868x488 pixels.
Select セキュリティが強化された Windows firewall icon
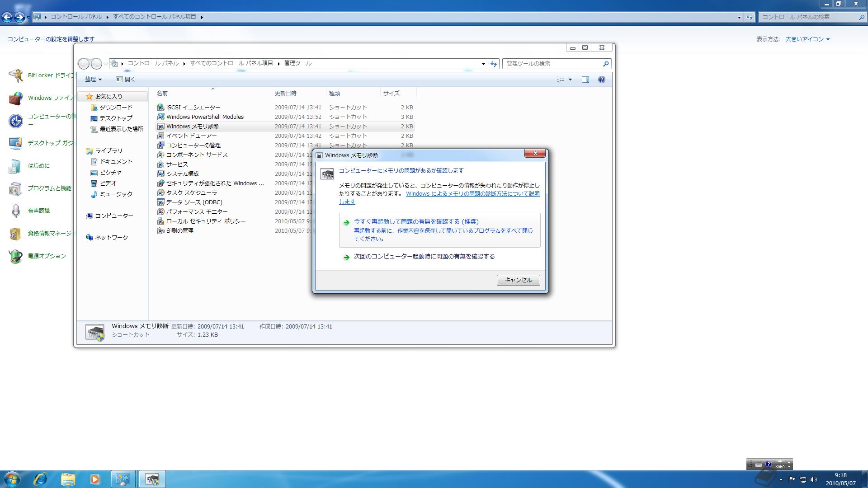160,183
